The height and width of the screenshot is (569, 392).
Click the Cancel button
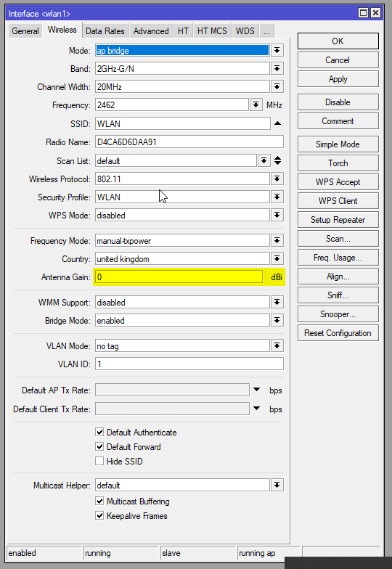pyautogui.click(x=338, y=60)
